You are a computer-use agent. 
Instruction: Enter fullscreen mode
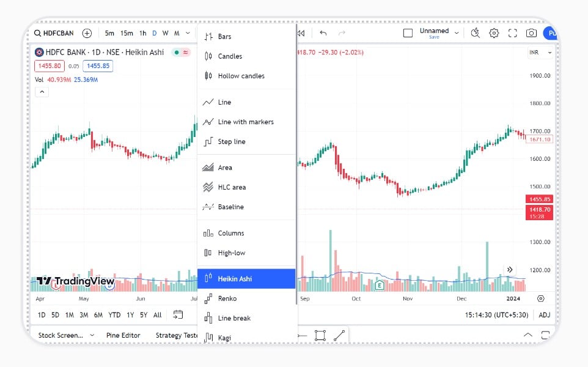coord(513,33)
